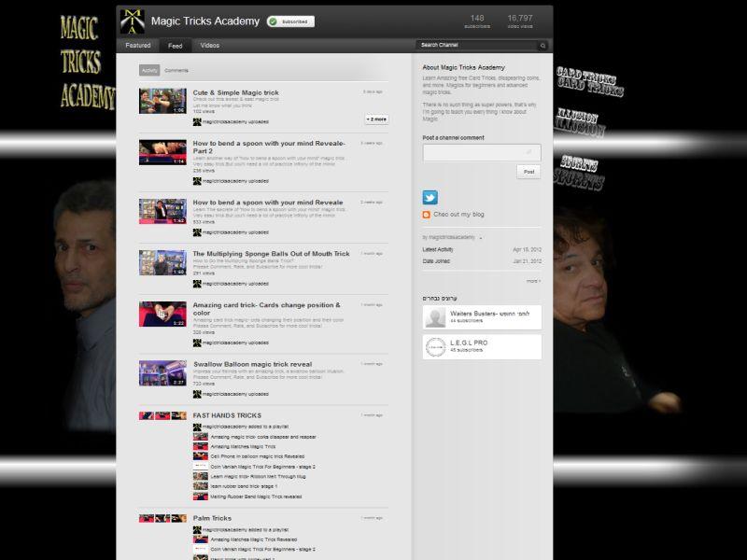This screenshot has height=560, width=747.
Task: Focus the Search Channel field
Action: [x=477, y=45]
